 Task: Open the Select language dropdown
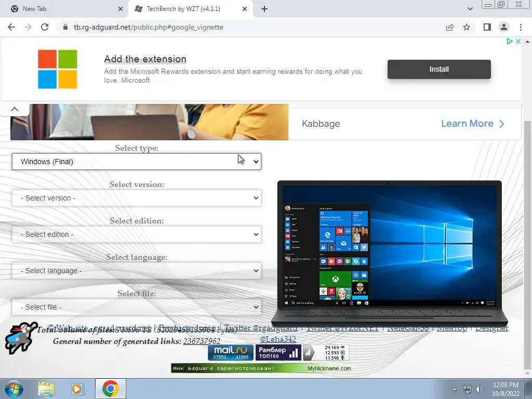tap(137, 270)
